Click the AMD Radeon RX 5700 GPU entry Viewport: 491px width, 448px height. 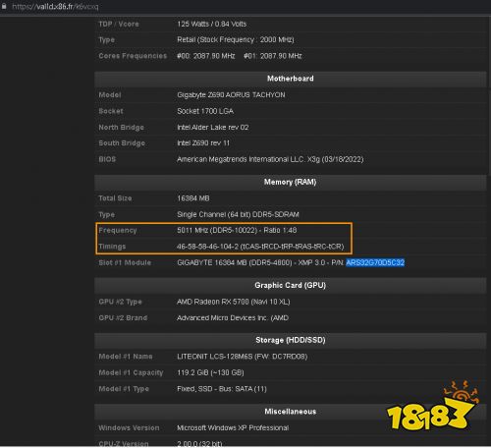click(x=234, y=302)
